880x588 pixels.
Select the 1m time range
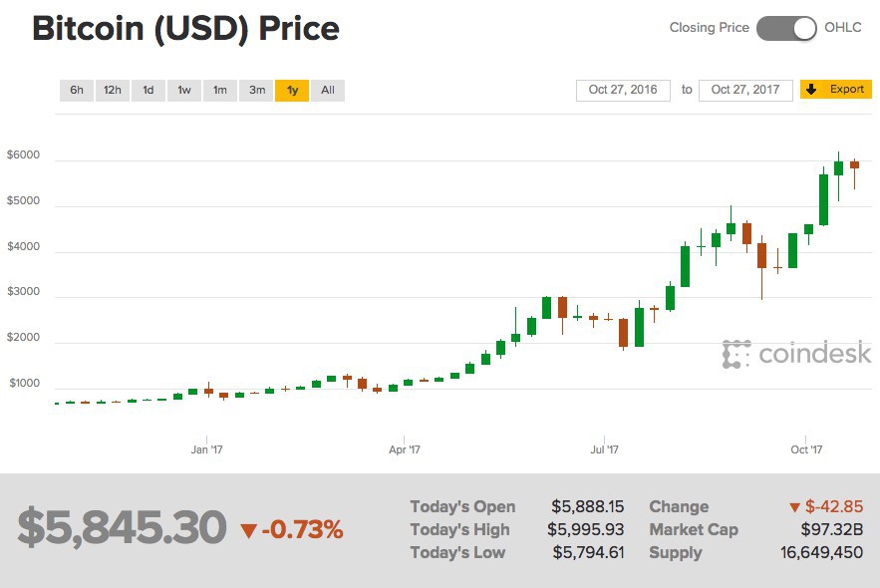pos(219,90)
